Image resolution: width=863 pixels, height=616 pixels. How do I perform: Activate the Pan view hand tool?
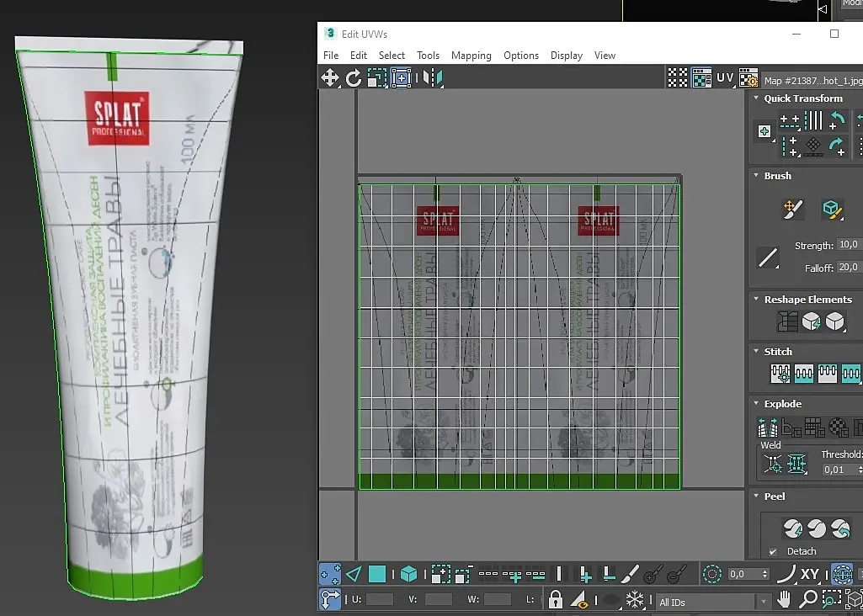pos(784,599)
